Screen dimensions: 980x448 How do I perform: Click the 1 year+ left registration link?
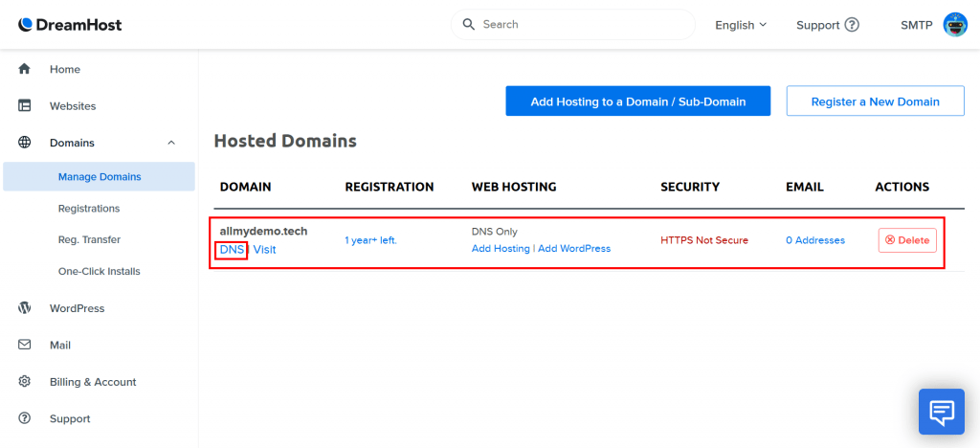pyautogui.click(x=370, y=240)
